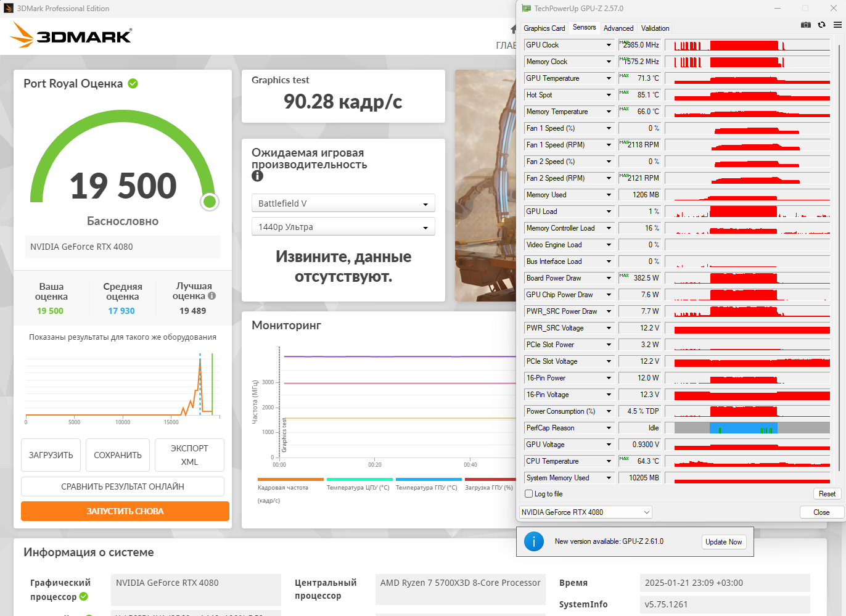Click the СОХРАНИТЬ button
Viewport: 846px width, 616px height.
(x=118, y=455)
